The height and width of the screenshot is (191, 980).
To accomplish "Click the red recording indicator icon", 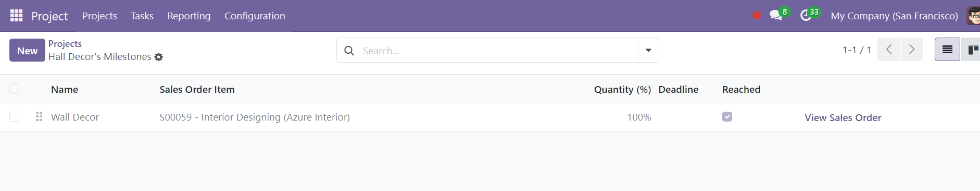I will 757,16.
